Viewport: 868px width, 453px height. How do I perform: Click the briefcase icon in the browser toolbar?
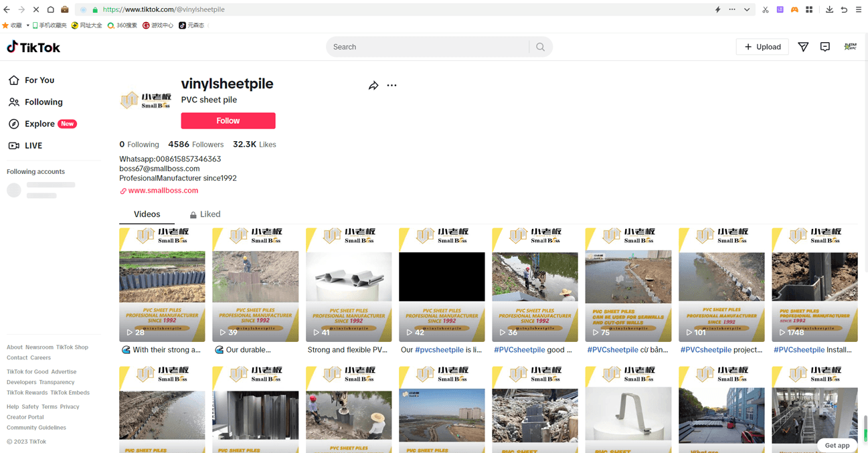click(x=65, y=9)
